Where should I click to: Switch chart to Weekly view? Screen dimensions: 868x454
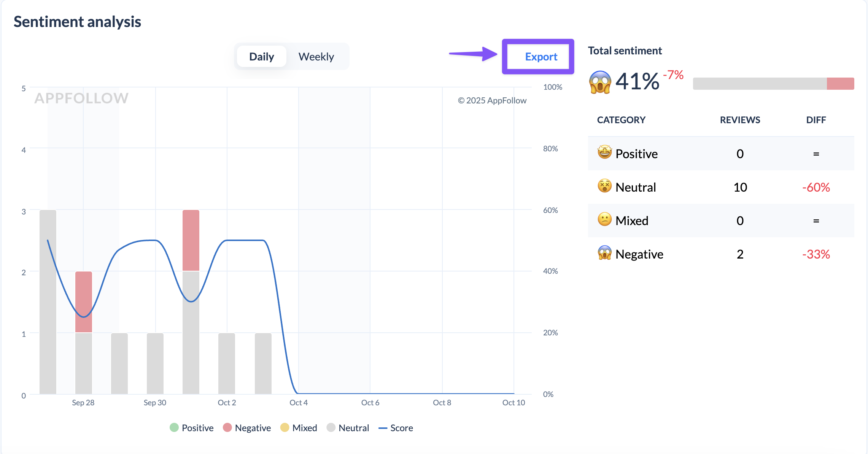[x=316, y=57]
